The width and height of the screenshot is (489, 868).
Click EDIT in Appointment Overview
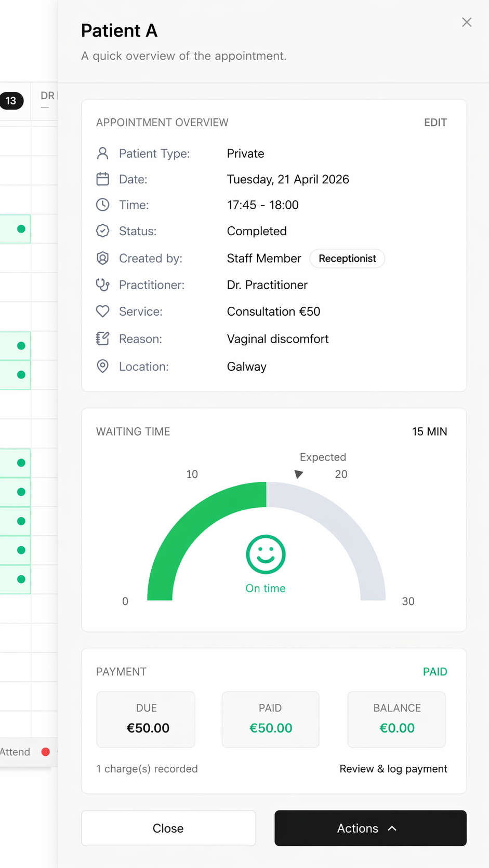tap(435, 123)
